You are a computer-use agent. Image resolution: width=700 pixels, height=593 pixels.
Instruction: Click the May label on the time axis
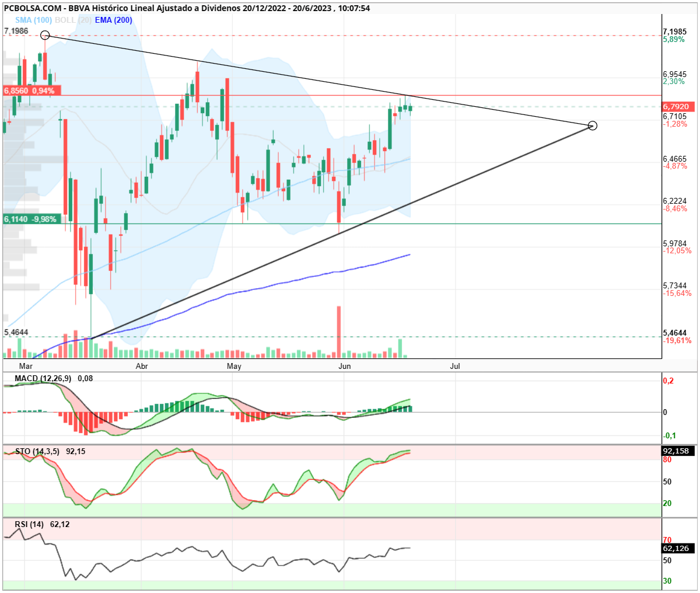coord(234,367)
